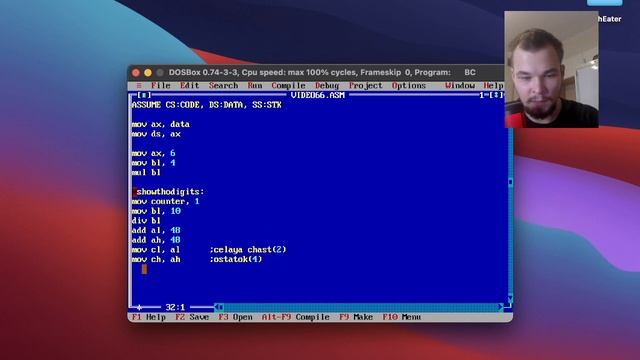Click Alt-F9 Compile in status bar
640x360 pixels.
(x=296, y=317)
